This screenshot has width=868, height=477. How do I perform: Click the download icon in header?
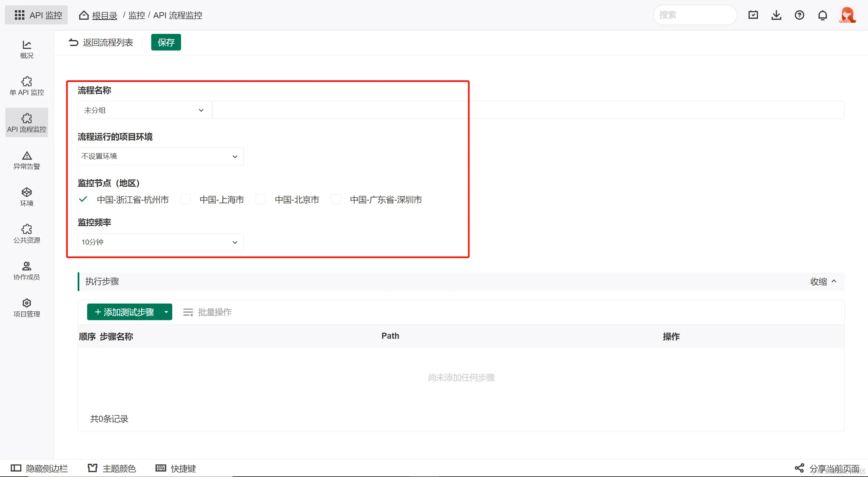point(776,15)
